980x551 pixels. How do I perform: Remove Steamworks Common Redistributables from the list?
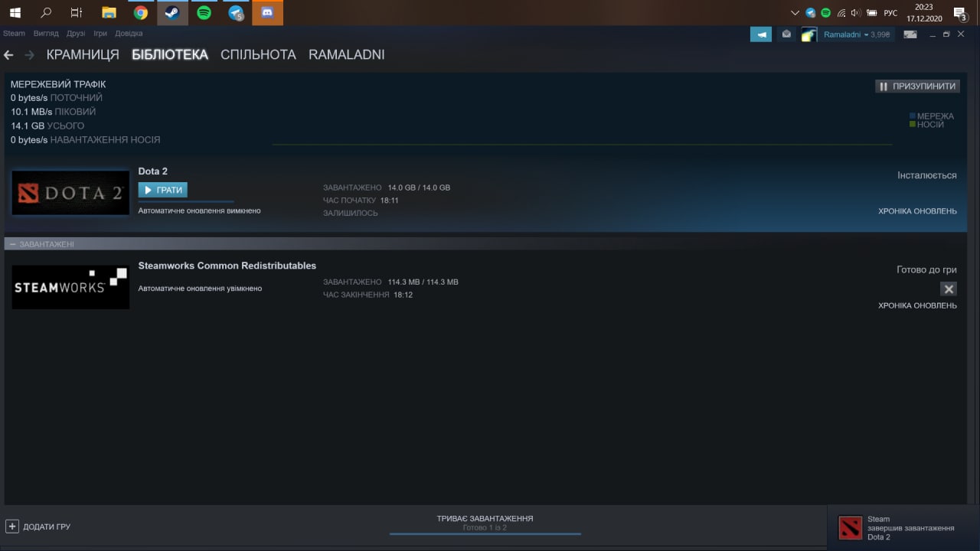(x=949, y=289)
